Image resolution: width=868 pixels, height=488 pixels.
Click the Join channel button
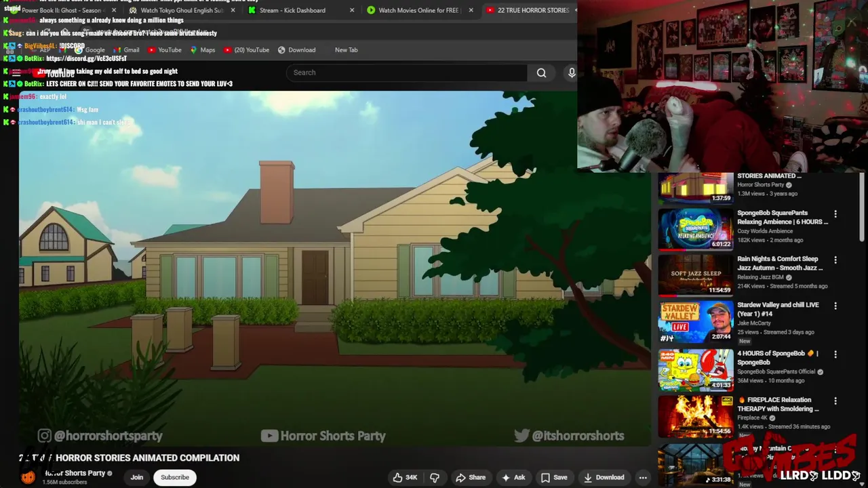(137, 477)
